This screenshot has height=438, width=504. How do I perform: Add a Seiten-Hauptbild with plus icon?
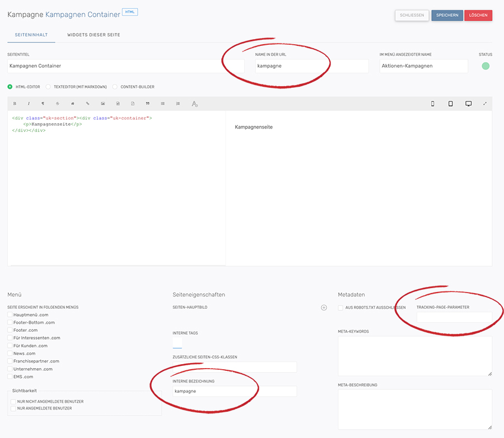tap(324, 308)
